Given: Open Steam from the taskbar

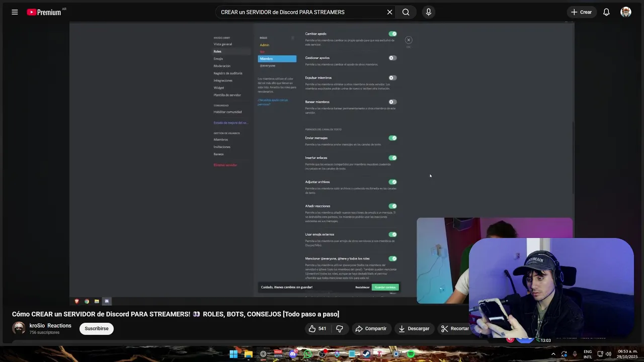Looking at the screenshot, I should click(366, 354).
